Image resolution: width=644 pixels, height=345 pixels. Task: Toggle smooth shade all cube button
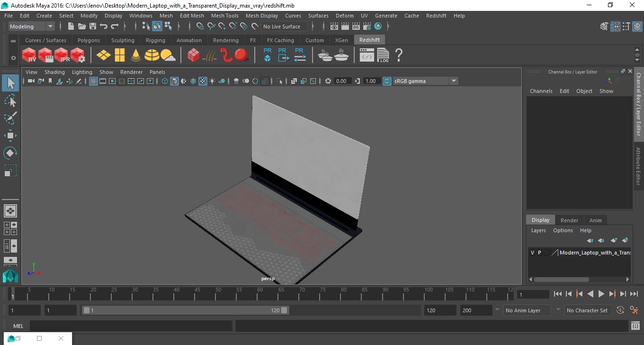(174, 81)
